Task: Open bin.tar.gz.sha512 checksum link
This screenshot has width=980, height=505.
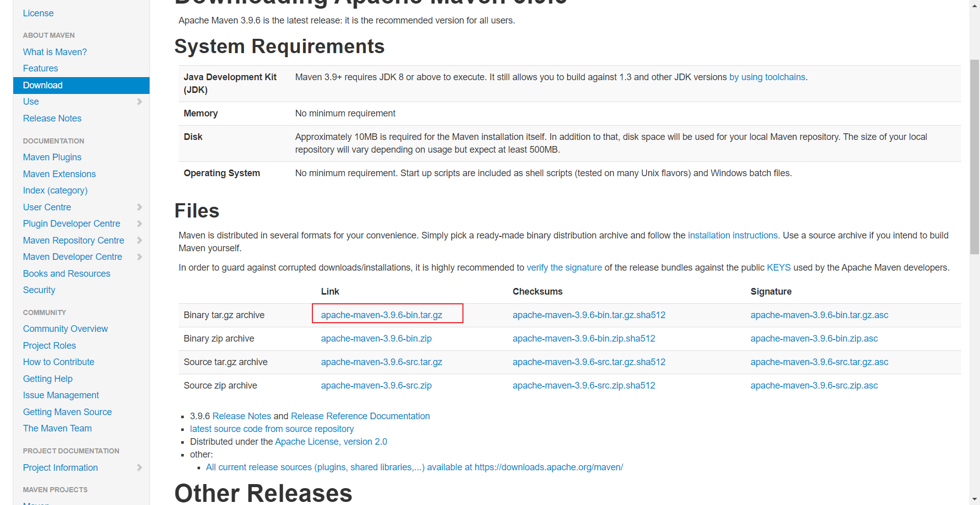Action: pos(589,315)
